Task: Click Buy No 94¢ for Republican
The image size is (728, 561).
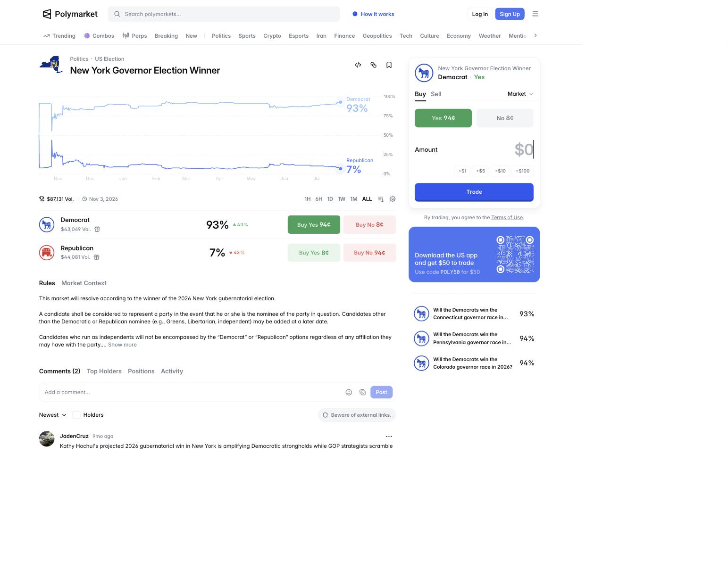Action: coord(369,253)
